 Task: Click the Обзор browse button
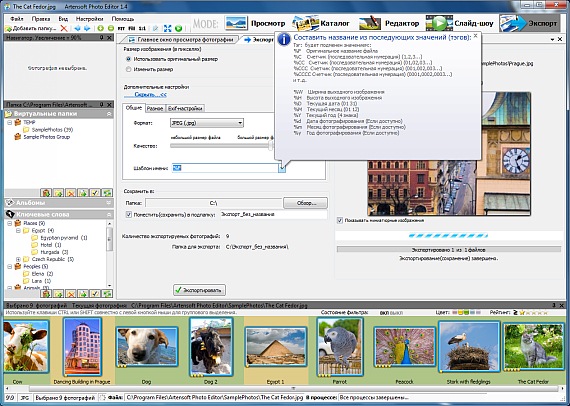click(x=305, y=203)
